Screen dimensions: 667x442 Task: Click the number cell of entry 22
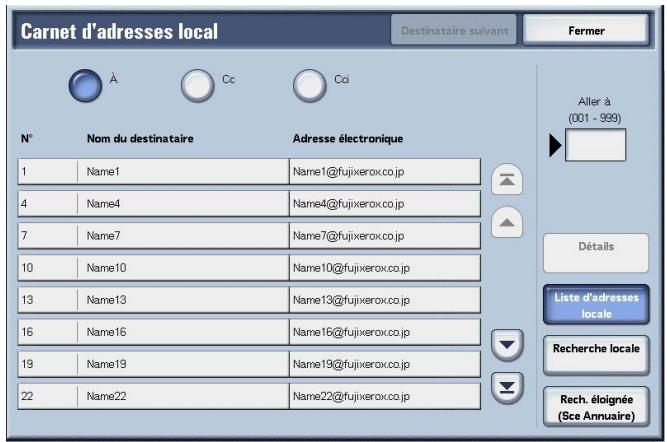[48, 396]
